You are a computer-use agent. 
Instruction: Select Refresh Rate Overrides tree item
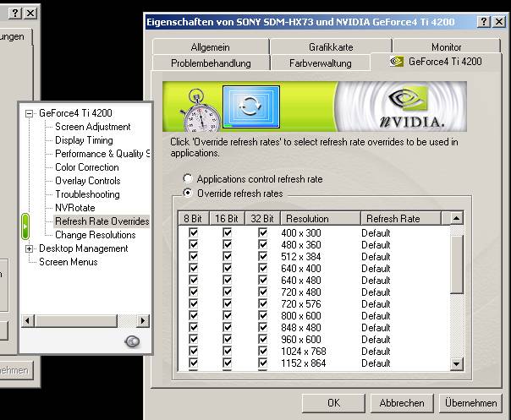(102, 221)
